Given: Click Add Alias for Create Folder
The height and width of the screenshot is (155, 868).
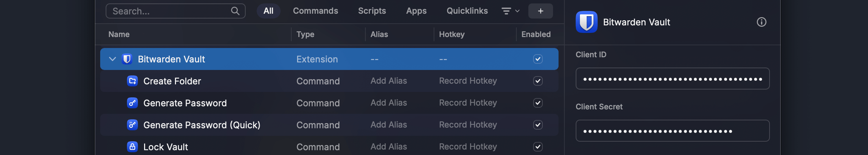Looking at the screenshot, I should (388, 81).
